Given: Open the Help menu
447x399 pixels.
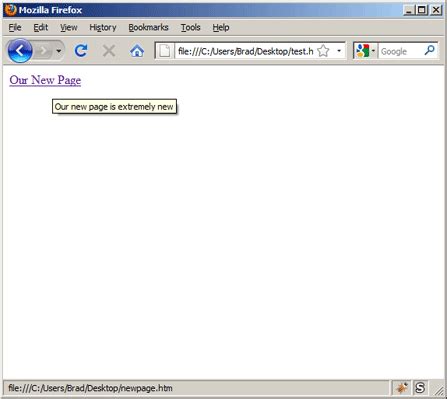Looking at the screenshot, I should [x=221, y=27].
